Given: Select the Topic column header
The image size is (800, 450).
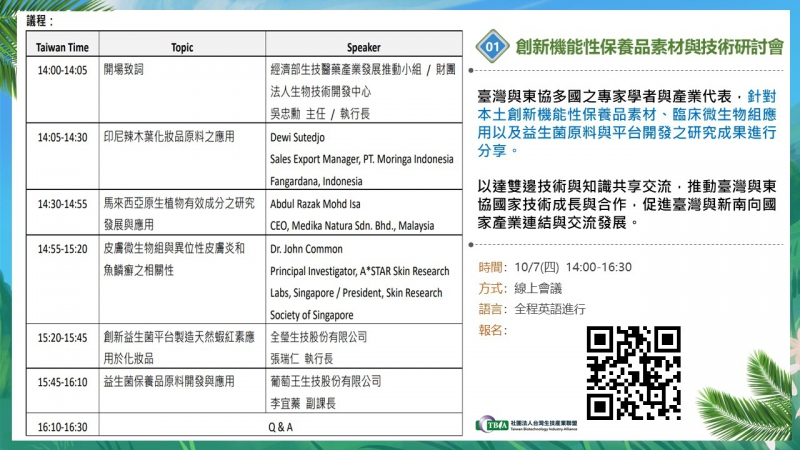Looking at the screenshot, I should pyautogui.click(x=182, y=47).
